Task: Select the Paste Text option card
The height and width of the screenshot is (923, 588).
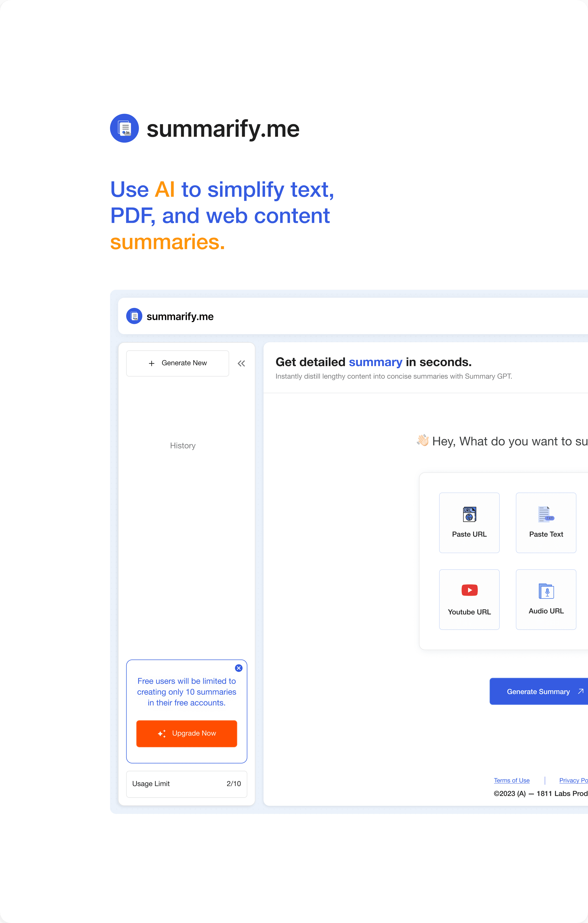Action: click(x=546, y=523)
